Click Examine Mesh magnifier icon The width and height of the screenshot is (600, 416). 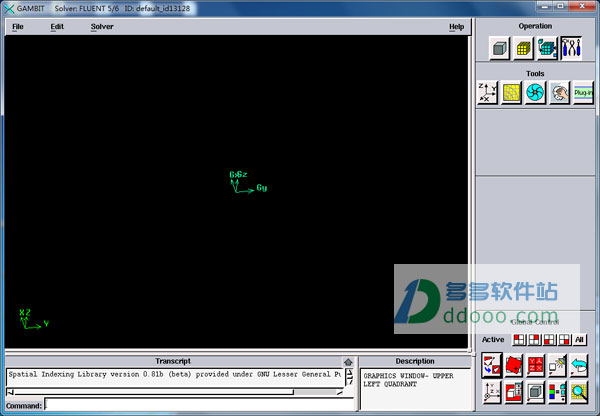tap(579, 392)
